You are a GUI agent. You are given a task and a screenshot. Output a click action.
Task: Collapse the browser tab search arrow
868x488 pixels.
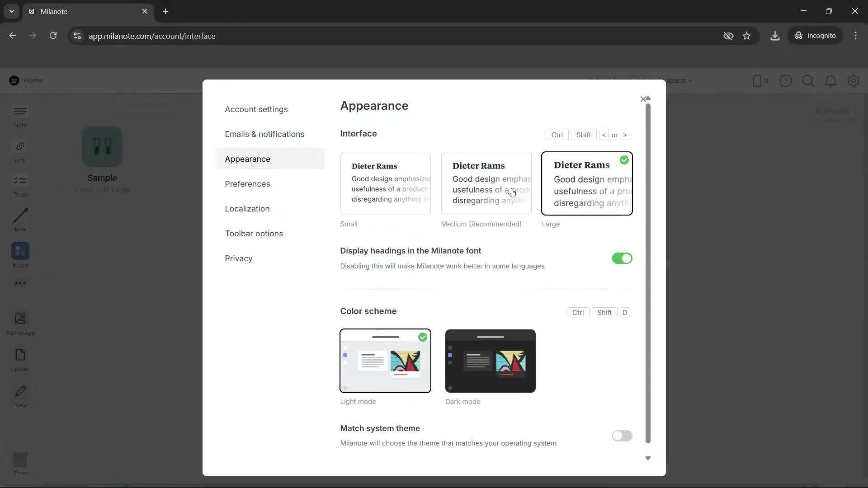point(11,11)
